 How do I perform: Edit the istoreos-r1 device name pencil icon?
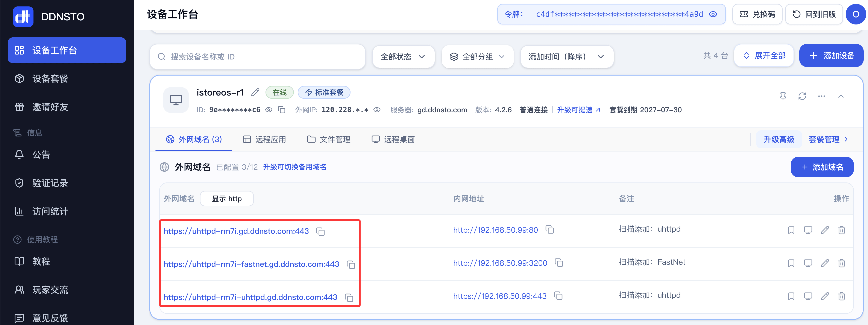(255, 92)
